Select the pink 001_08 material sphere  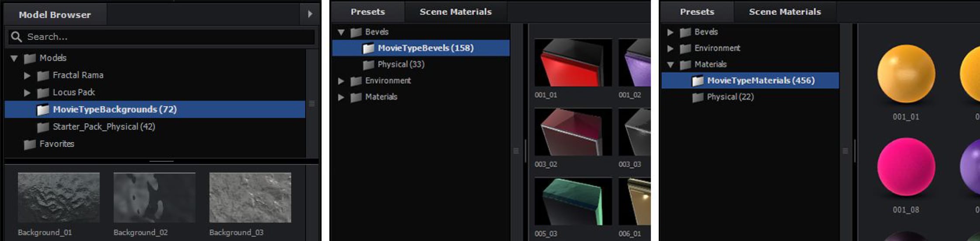tap(906, 167)
